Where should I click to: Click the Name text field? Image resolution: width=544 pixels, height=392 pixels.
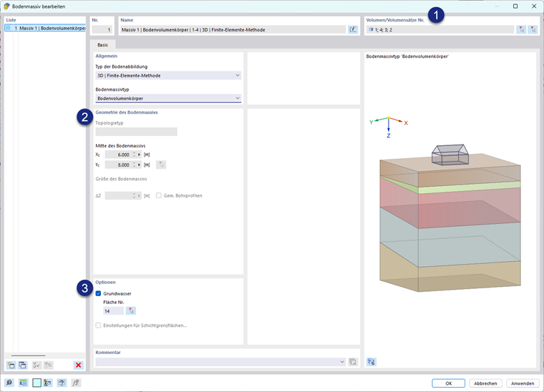(233, 29)
